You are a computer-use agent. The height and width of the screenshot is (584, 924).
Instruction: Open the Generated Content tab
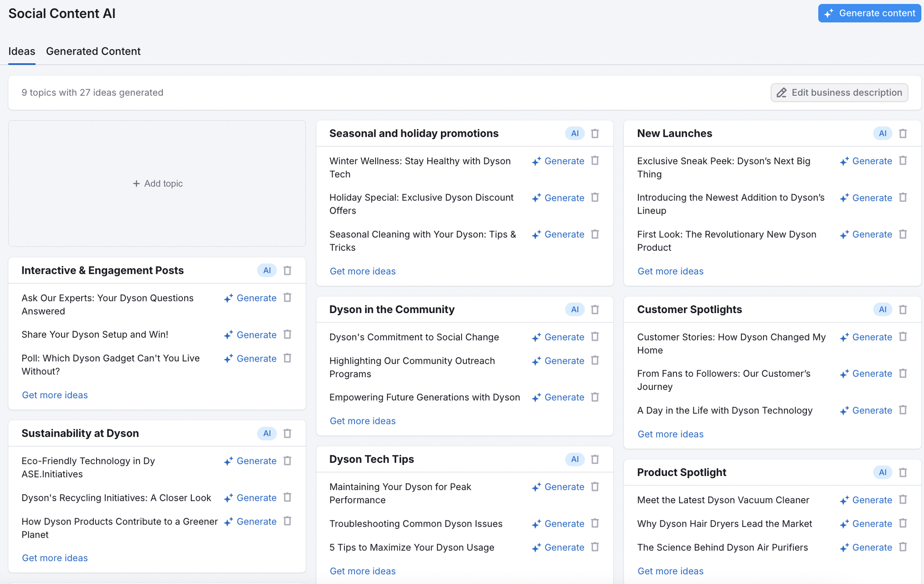93,51
